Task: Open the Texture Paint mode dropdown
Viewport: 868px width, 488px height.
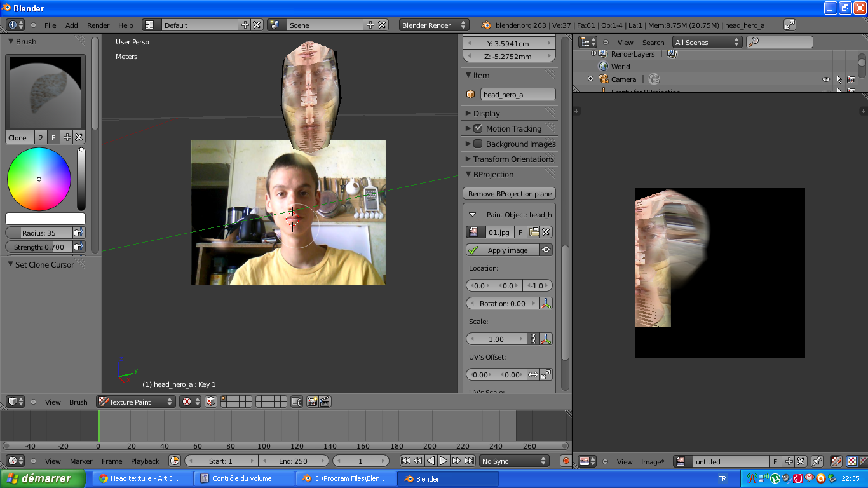Action: point(136,402)
